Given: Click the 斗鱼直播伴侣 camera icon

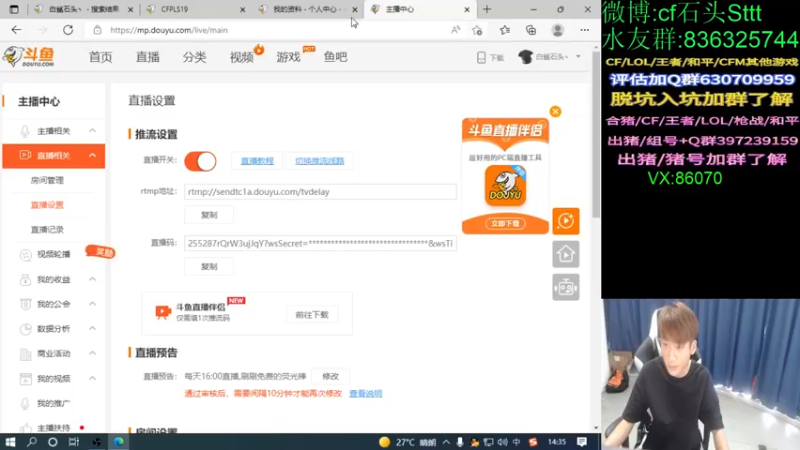Looking at the screenshot, I should tap(163, 312).
